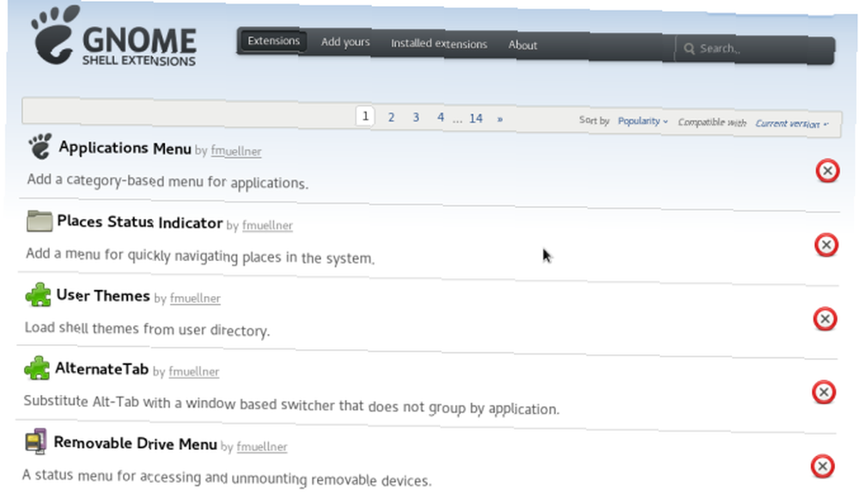Open fmuellner's profile beside User Themes

tap(195, 299)
